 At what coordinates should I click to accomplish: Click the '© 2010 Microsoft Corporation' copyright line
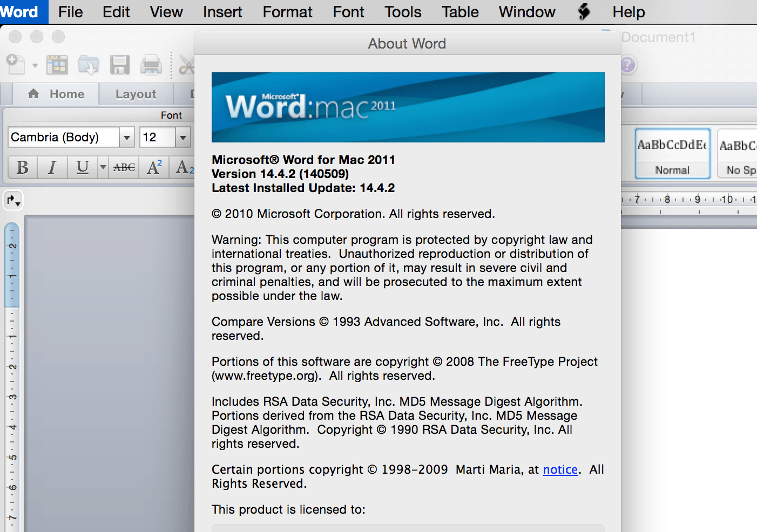click(353, 214)
